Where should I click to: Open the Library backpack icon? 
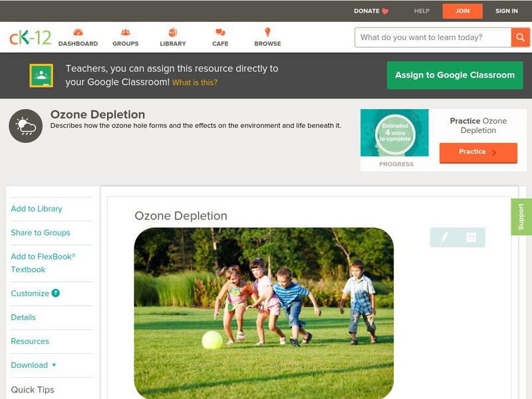point(173,32)
